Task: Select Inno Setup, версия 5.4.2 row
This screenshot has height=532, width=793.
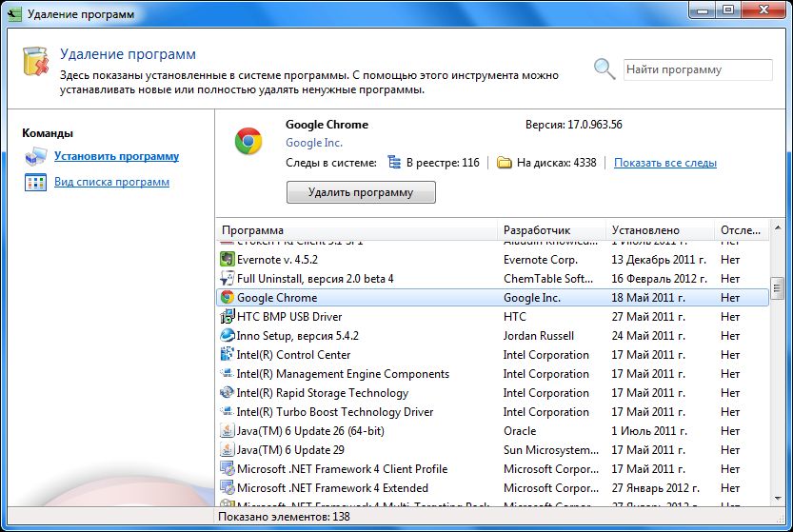Action: [492, 336]
